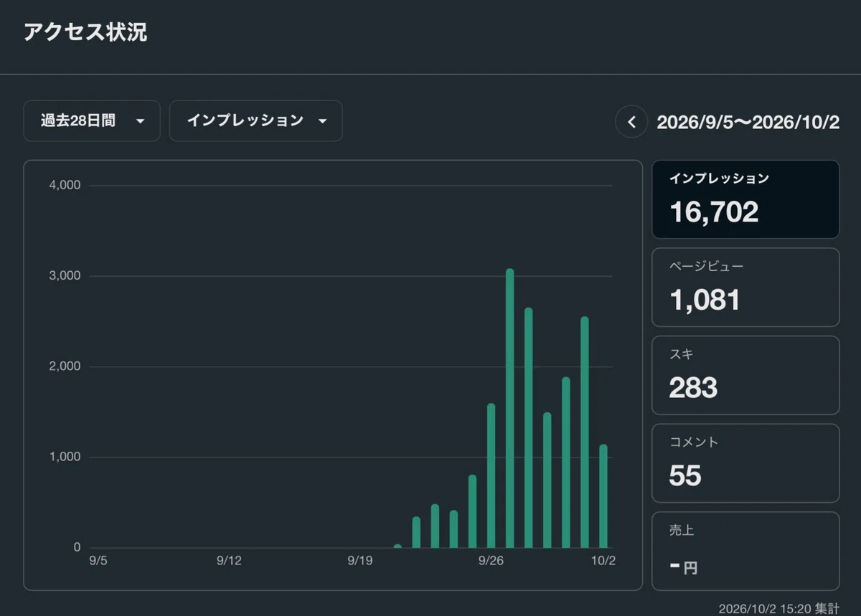Screen dimensions: 861x616
Task: Click the chart bar for 9/22
Action: (417, 532)
